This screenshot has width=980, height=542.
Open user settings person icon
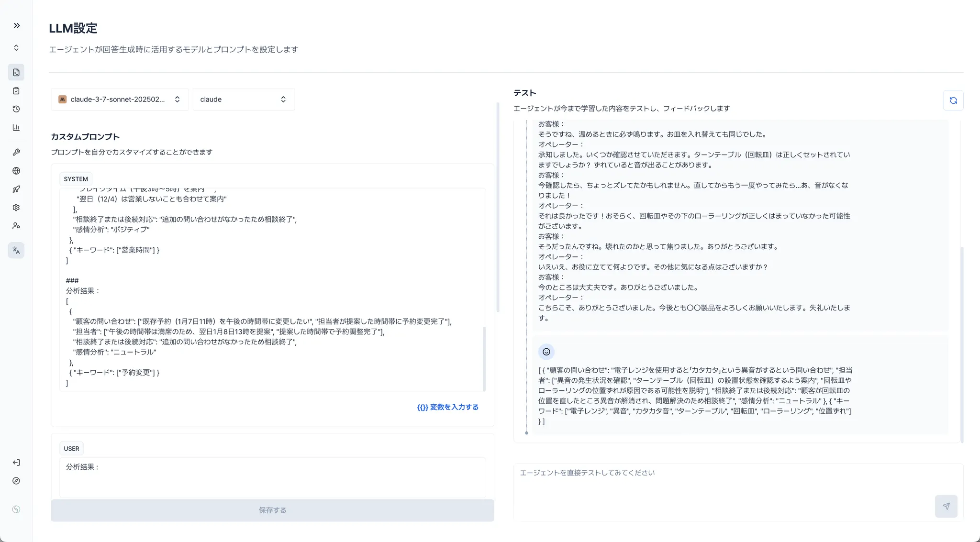[16, 226]
